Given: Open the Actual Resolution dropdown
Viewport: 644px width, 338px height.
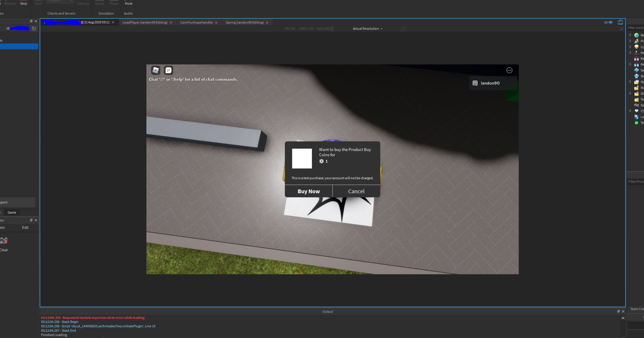Looking at the screenshot, I should click(367, 29).
